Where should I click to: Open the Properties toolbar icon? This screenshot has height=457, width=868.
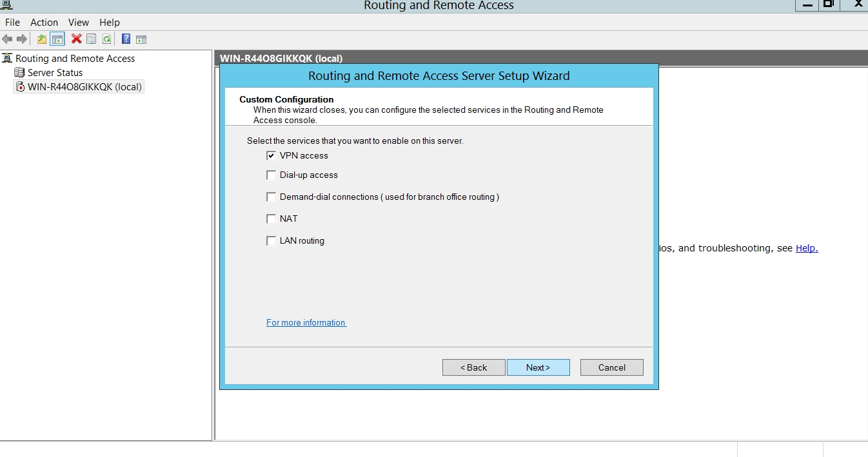(92, 39)
